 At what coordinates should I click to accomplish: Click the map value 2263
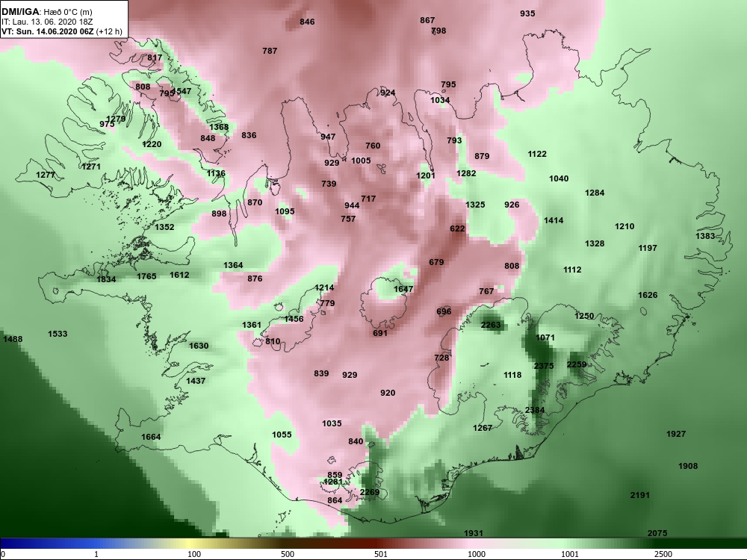(491, 326)
